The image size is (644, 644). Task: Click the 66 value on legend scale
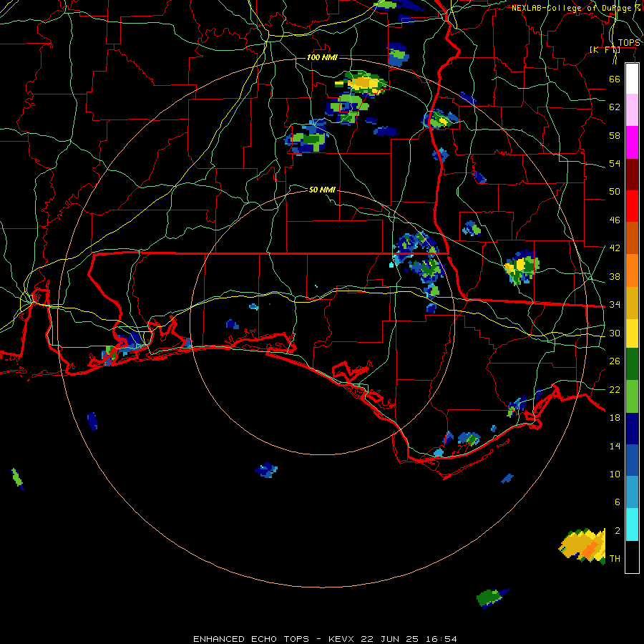(615, 79)
